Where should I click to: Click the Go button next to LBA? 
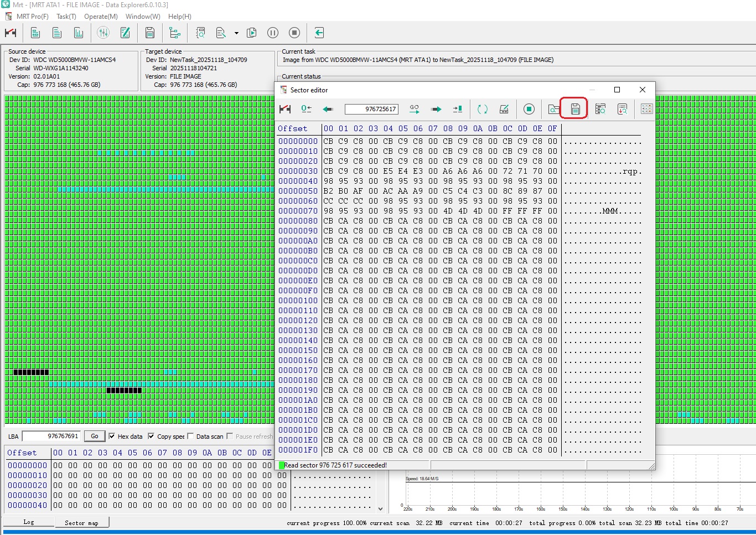point(95,436)
